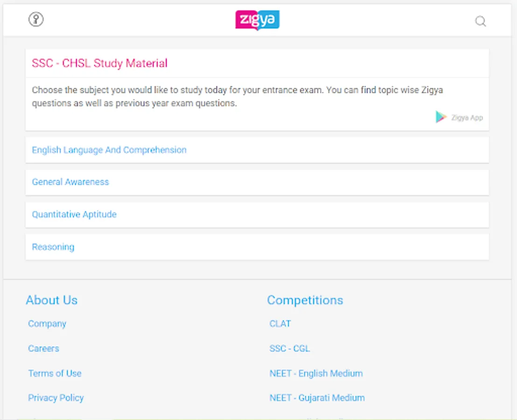
Task: Open English Language And Comprehension subject
Action: coord(257,150)
